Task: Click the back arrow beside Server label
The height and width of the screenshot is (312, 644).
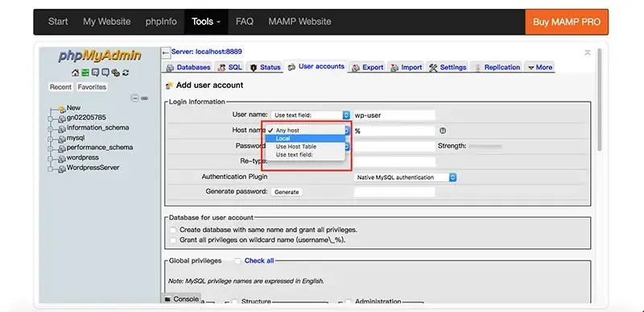Action: (166, 52)
